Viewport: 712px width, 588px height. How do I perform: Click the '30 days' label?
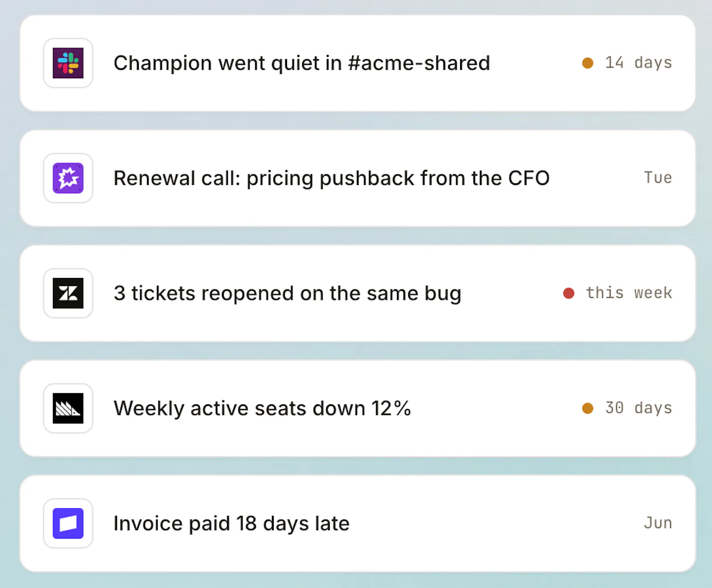(638, 408)
